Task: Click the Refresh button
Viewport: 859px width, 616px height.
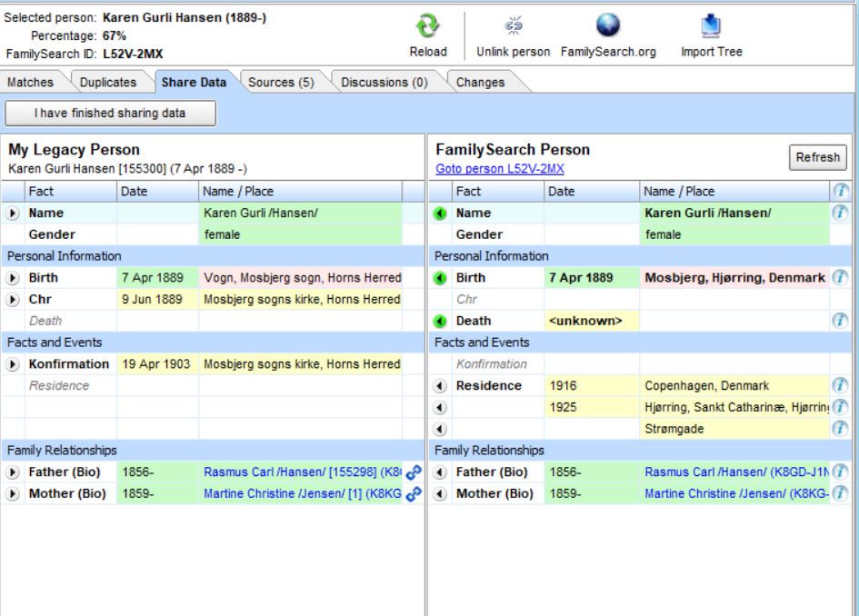Action: pyautogui.click(x=817, y=157)
